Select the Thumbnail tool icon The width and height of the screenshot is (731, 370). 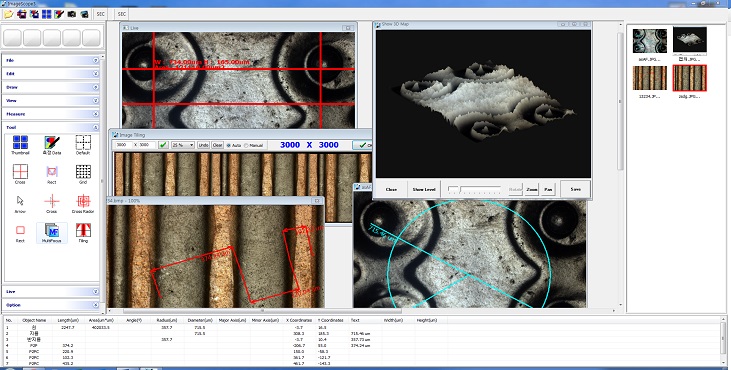point(20,145)
